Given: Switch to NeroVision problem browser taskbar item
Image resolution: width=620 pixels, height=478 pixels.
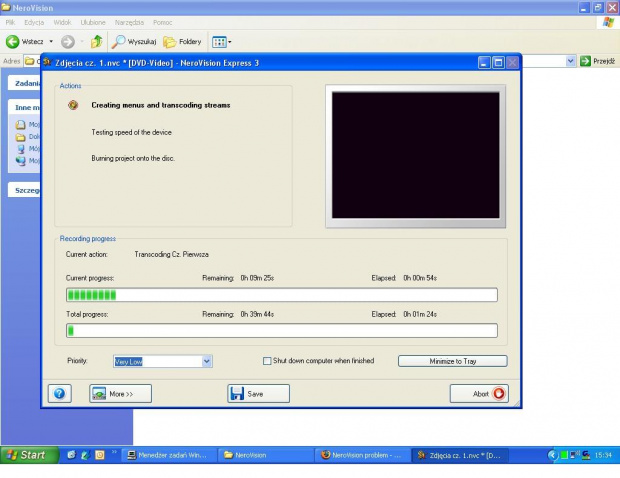Looking at the screenshot, I should point(362,455).
